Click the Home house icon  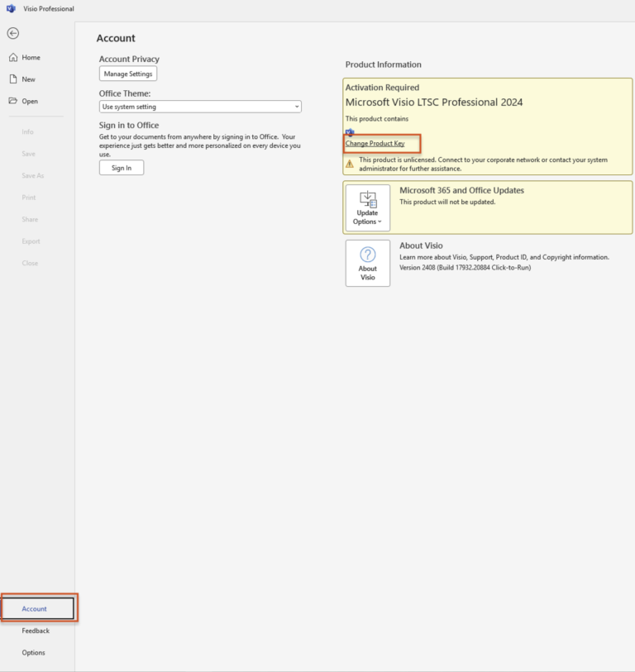point(13,57)
